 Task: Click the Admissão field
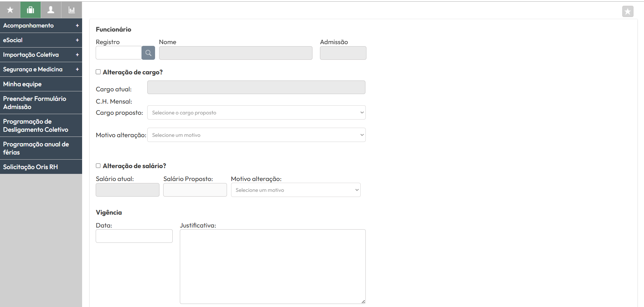(x=343, y=53)
